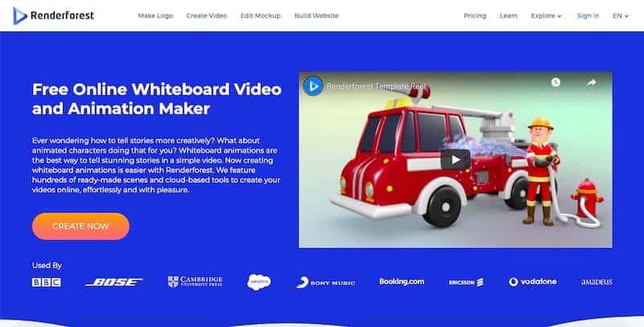This screenshot has width=644, height=327.
Task: Click the orange CREATE NOW button
Action: tap(80, 226)
